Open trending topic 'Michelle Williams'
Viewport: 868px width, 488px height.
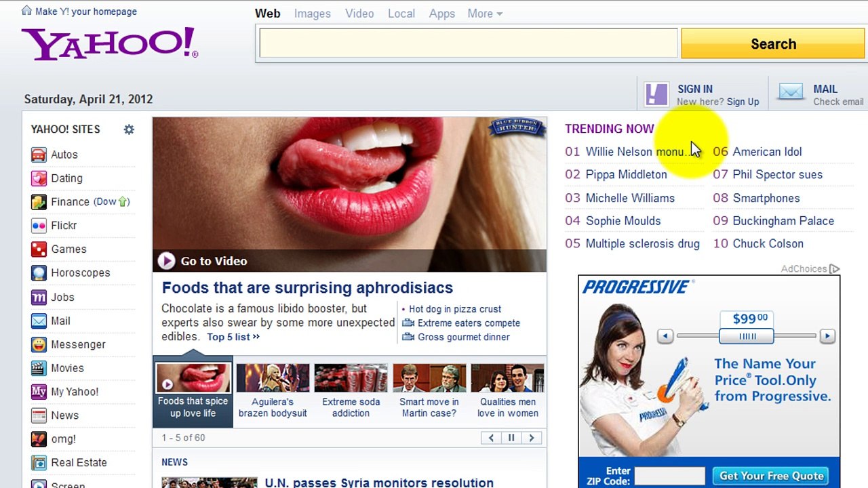(630, 198)
